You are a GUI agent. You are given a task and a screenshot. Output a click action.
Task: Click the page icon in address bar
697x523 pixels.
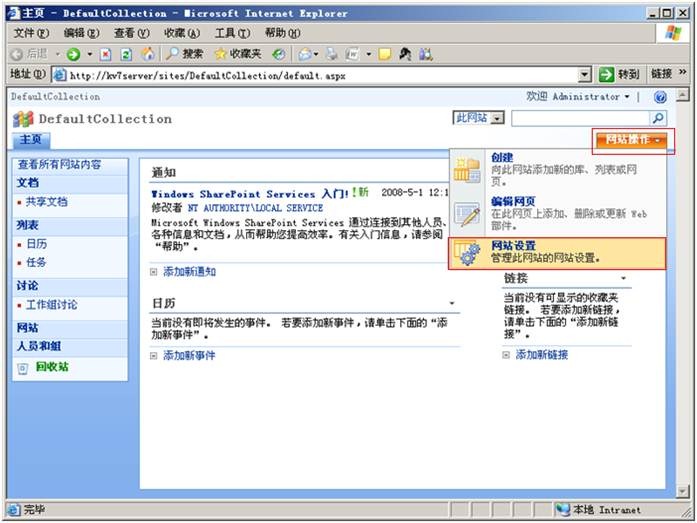(60, 75)
